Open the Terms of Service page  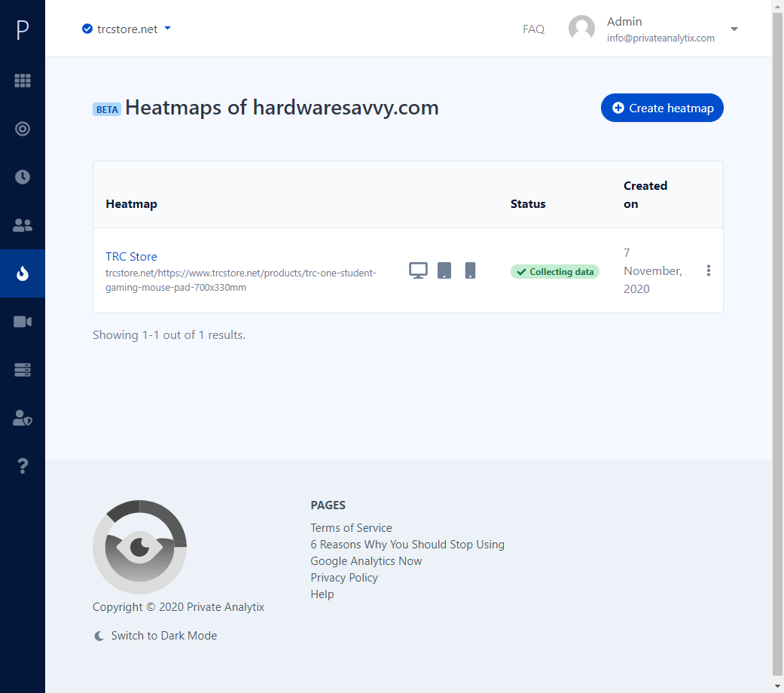point(351,528)
